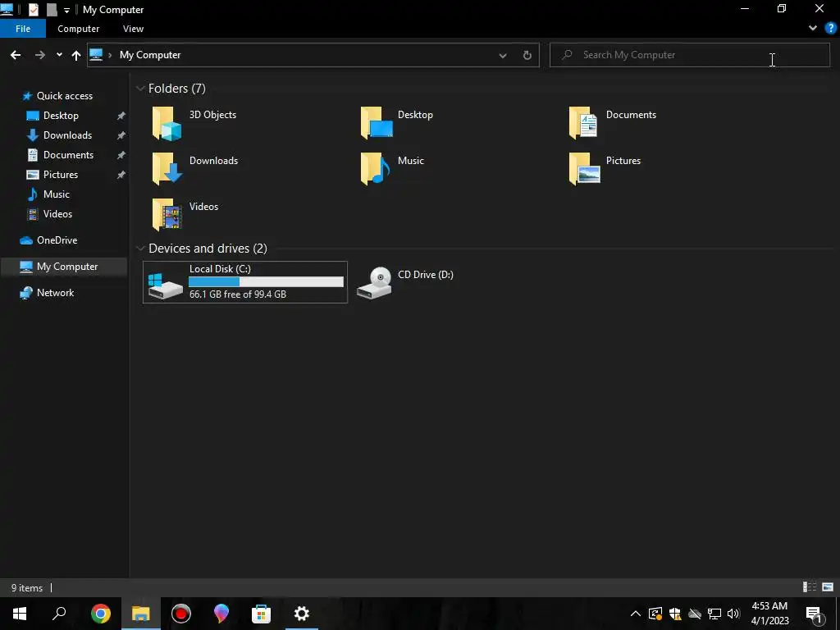Select Local Disk (C:) drive

click(x=245, y=282)
